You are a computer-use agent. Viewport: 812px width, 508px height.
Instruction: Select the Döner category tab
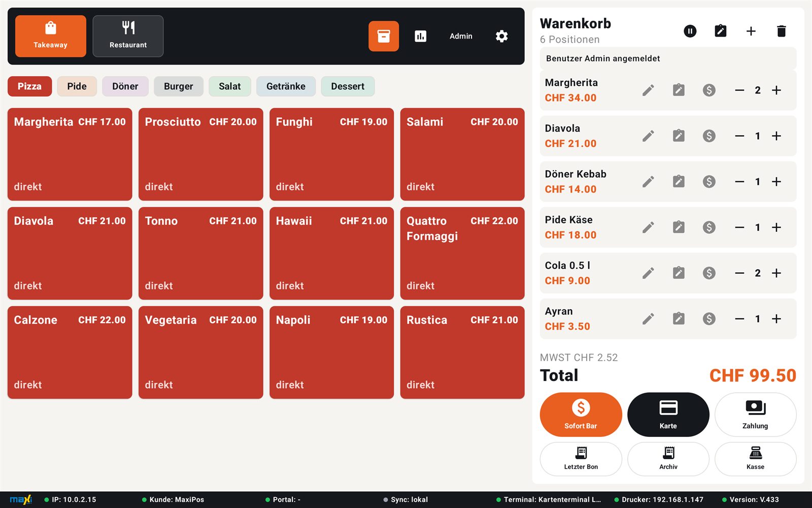tap(125, 86)
